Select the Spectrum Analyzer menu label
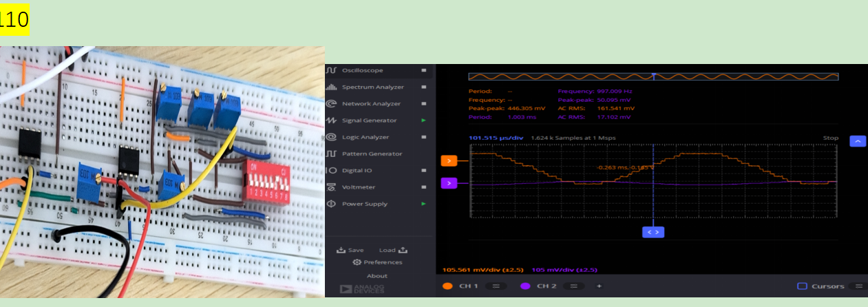Viewport: 868px width, 307px height. pos(373,87)
